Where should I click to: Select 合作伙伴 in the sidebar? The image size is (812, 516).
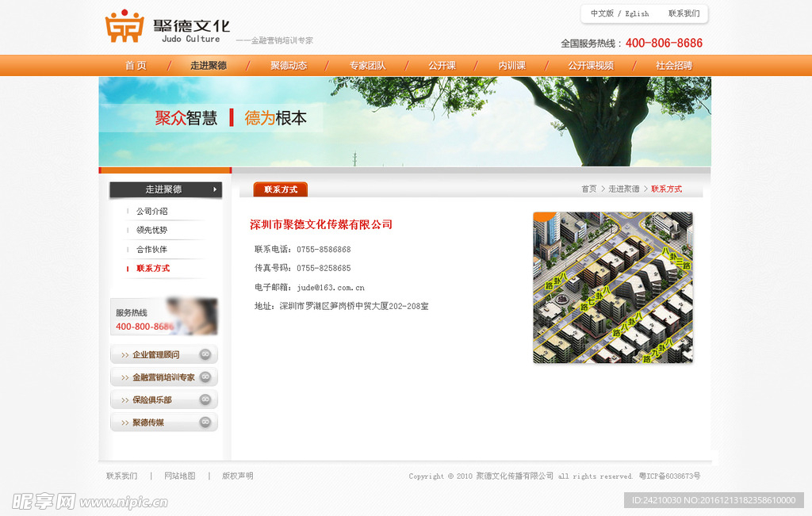[152, 250]
